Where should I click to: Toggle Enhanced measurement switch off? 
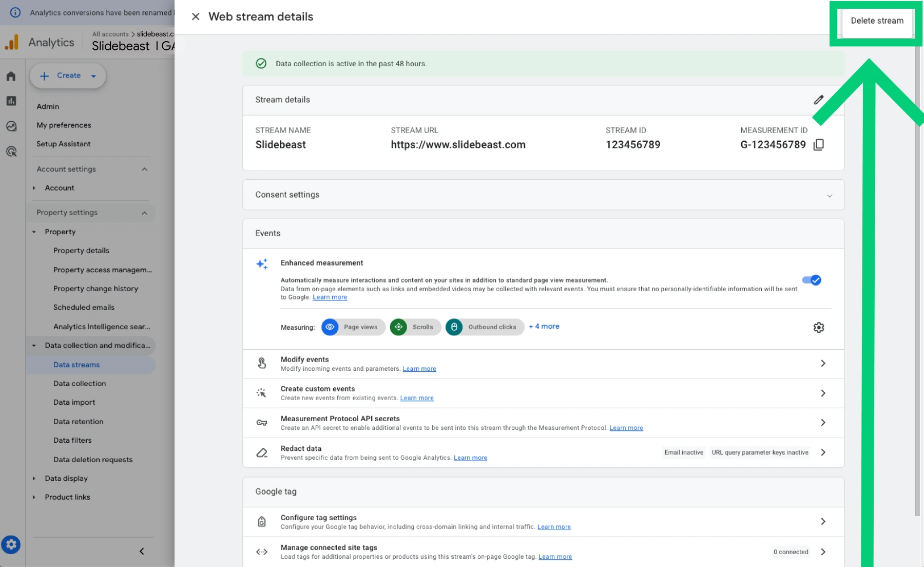click(x=812, y=280)
